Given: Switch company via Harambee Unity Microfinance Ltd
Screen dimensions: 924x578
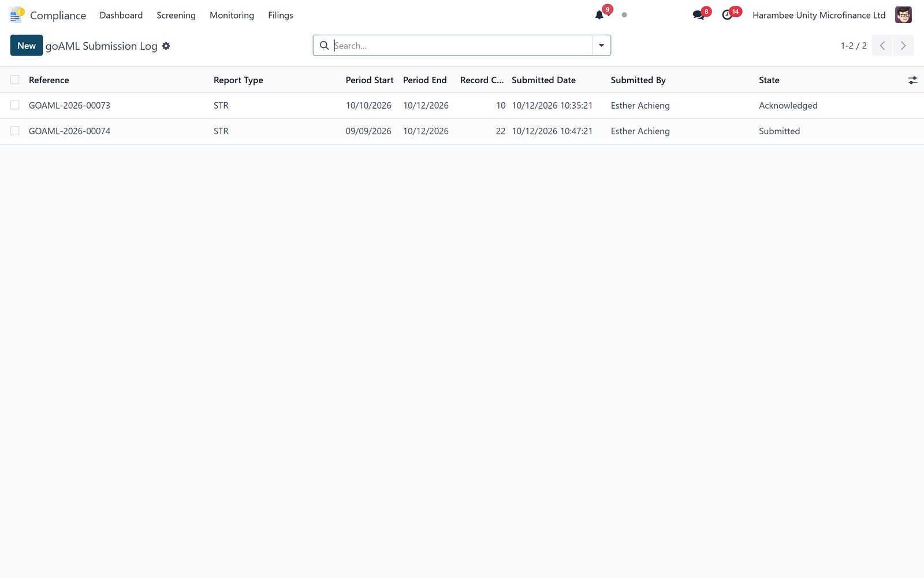Looking at the screenshot, I should (819, 15).
